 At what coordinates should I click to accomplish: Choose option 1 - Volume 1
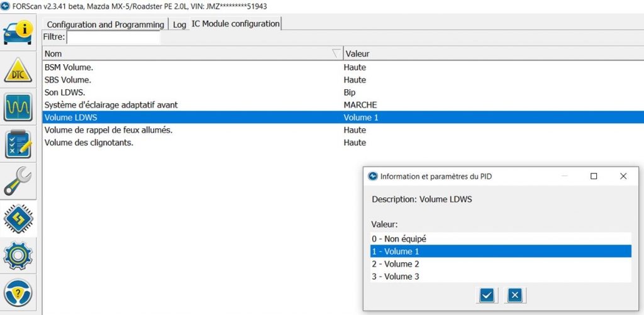click(501, 251)
